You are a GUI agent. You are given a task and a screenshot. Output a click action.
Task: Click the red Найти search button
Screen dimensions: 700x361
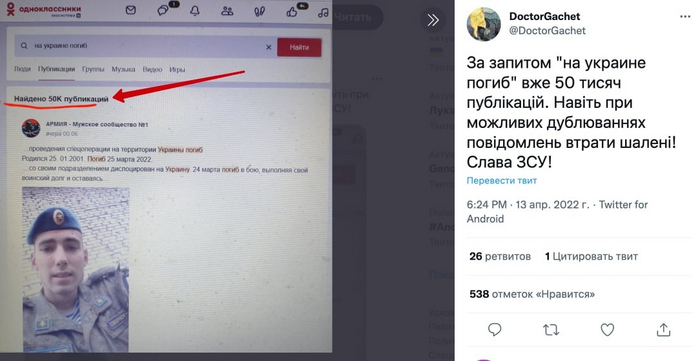click(299, 47)
